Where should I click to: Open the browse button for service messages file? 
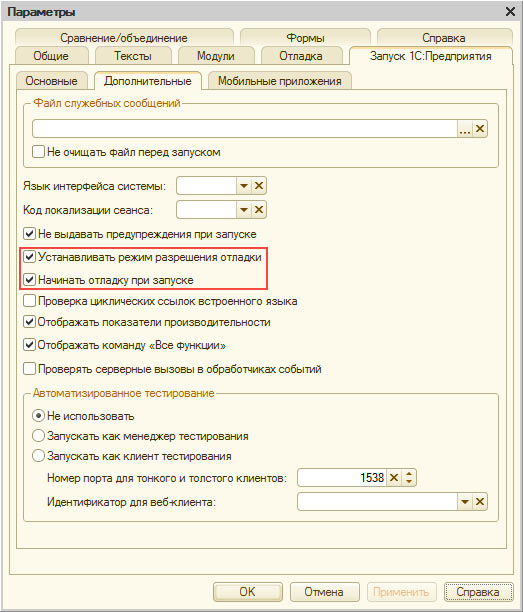tap(465, 128)
